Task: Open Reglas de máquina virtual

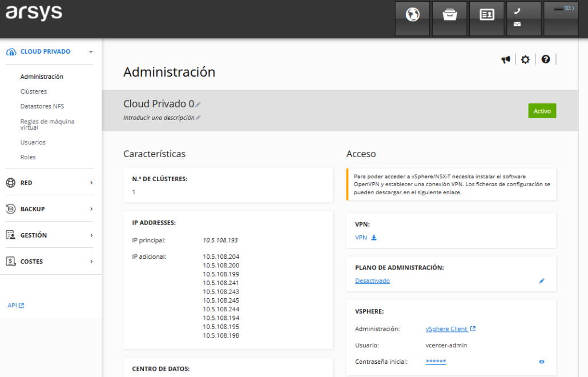Action: click(x=47, y=124)
